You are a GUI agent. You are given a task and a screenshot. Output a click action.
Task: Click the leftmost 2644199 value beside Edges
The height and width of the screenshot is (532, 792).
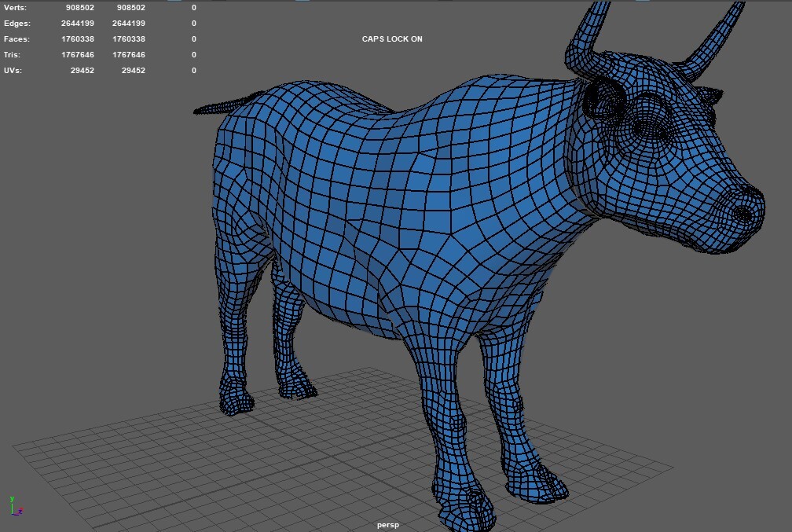tap(77, 24)
